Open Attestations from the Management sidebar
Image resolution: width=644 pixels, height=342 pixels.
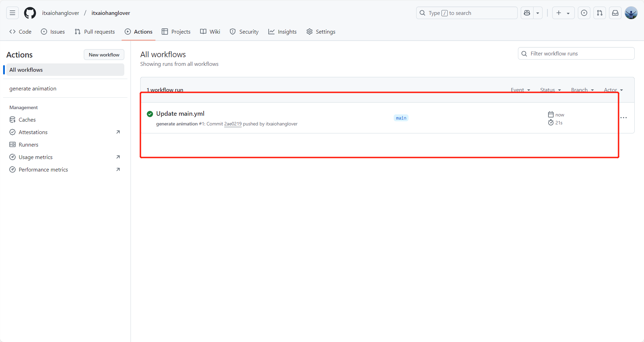pos(33,132)
